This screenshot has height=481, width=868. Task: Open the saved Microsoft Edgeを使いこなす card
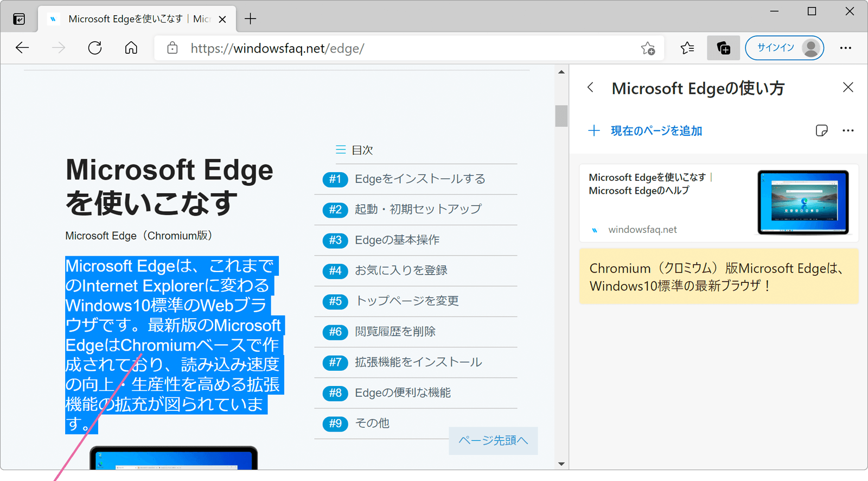719,203
